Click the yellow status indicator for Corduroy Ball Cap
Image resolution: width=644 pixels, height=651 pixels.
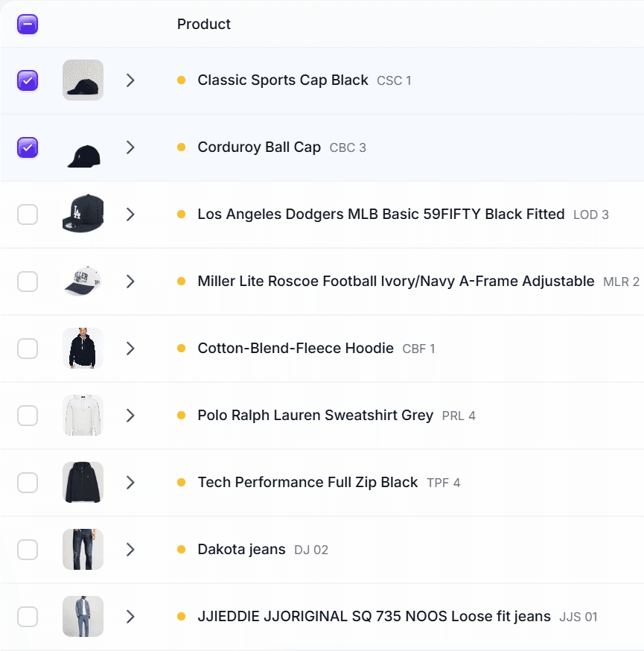(x=181, y=147)
